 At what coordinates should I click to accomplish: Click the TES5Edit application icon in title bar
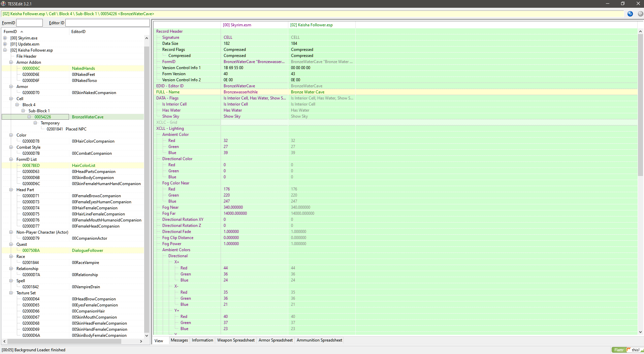(x=3, y=4)
